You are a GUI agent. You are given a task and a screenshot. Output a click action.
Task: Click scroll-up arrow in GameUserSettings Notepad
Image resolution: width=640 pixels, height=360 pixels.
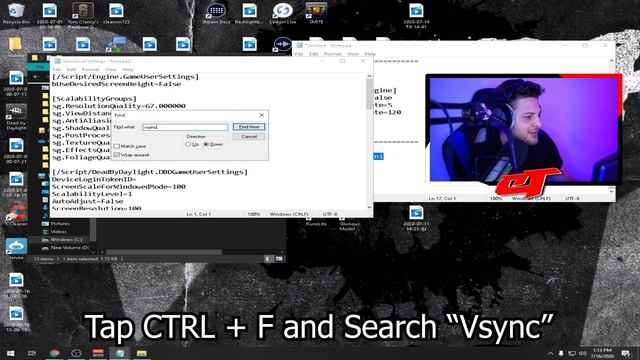tap(369, 76)
